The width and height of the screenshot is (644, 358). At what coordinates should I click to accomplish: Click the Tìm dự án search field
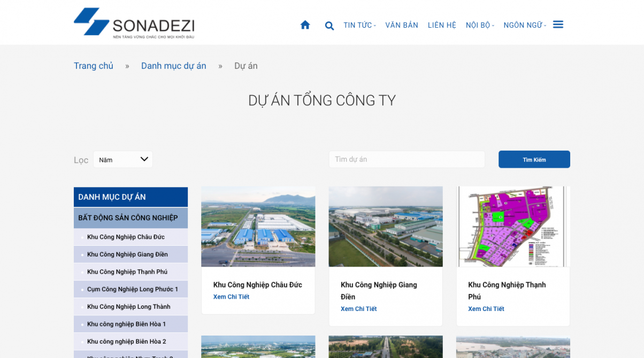click(x=407, y=159)
